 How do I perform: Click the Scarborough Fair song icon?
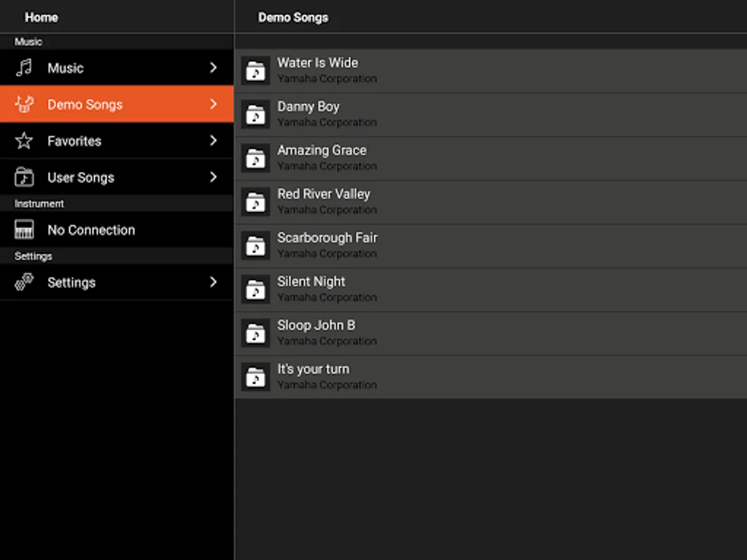click(255, 245)
